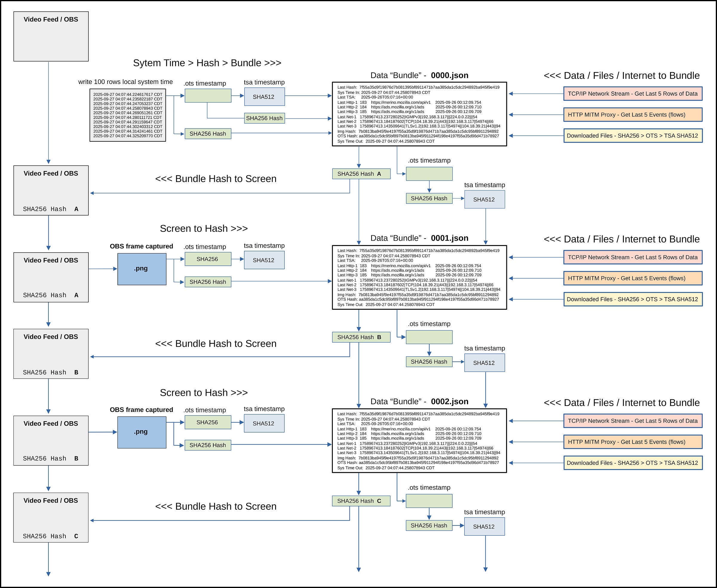Click the bottommost 'Bundle Hash to Screen' label

[216, 506]
